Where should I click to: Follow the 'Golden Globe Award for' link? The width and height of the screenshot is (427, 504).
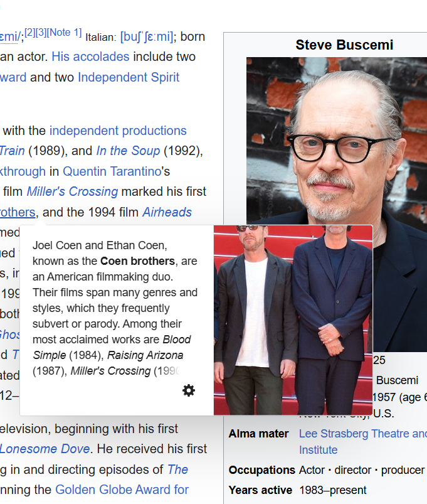point(122,490)
